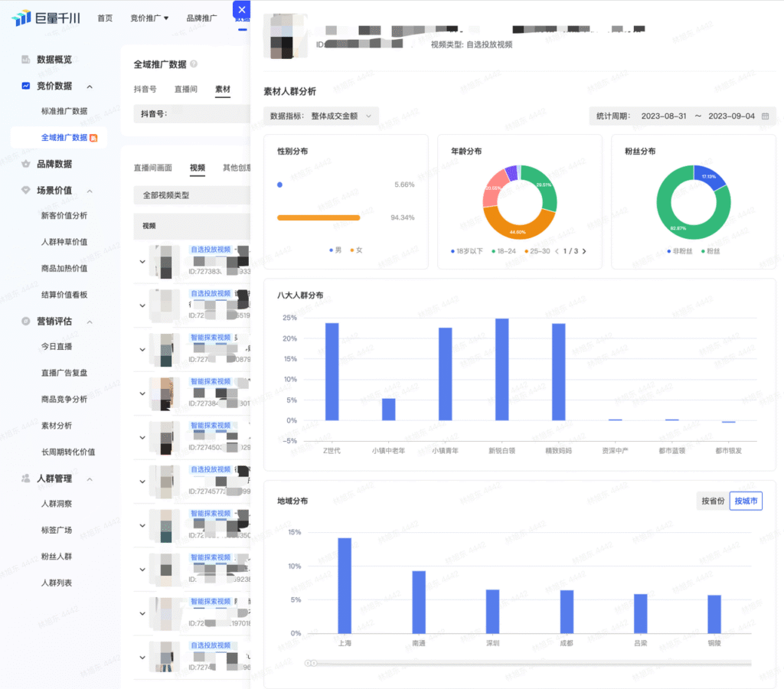Screen dimensions: 784x689
Task: Switch to the 直播间画面 tab
Action: tap(152, 168)
